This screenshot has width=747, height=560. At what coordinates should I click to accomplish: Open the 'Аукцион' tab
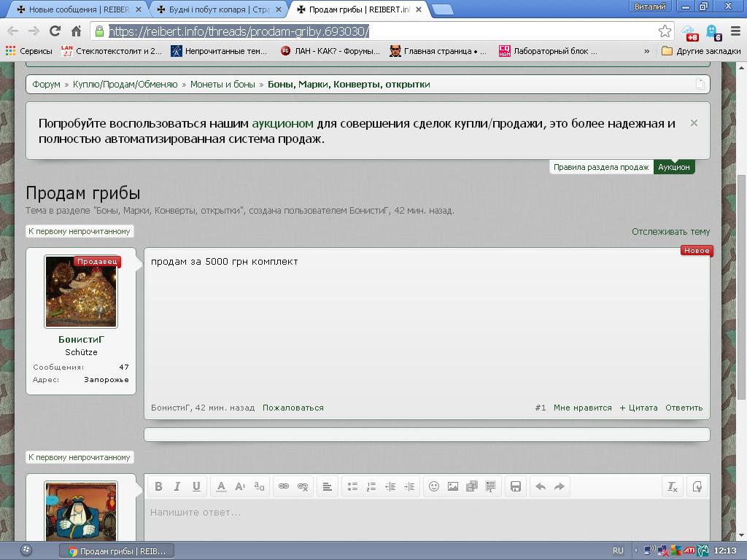point(674,167)
